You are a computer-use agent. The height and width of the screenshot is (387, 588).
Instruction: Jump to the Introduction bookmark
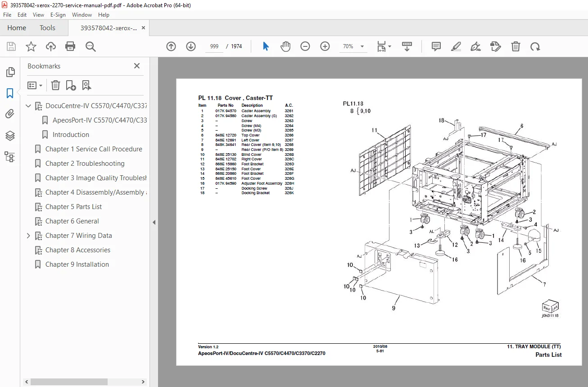(71, 135)
